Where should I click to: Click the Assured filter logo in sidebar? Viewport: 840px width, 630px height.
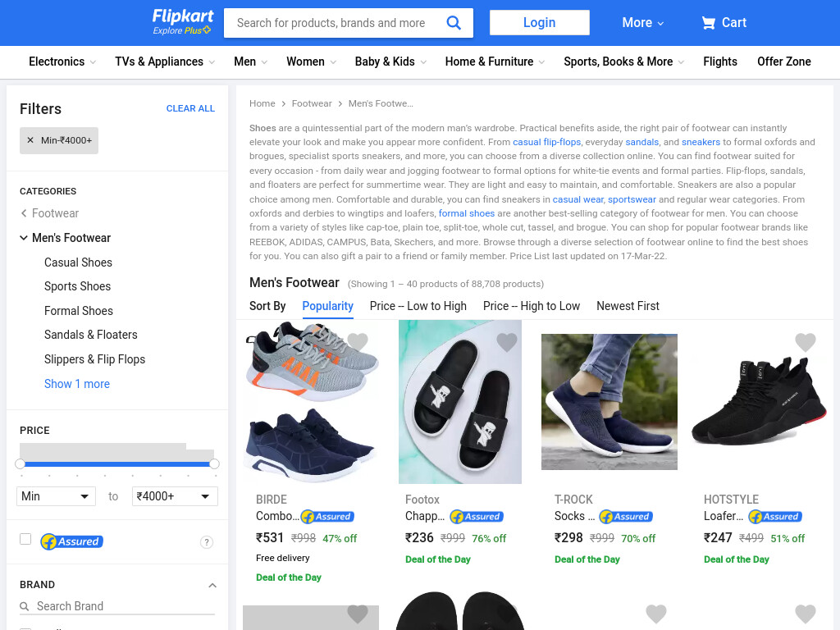[x=72, y=541]
